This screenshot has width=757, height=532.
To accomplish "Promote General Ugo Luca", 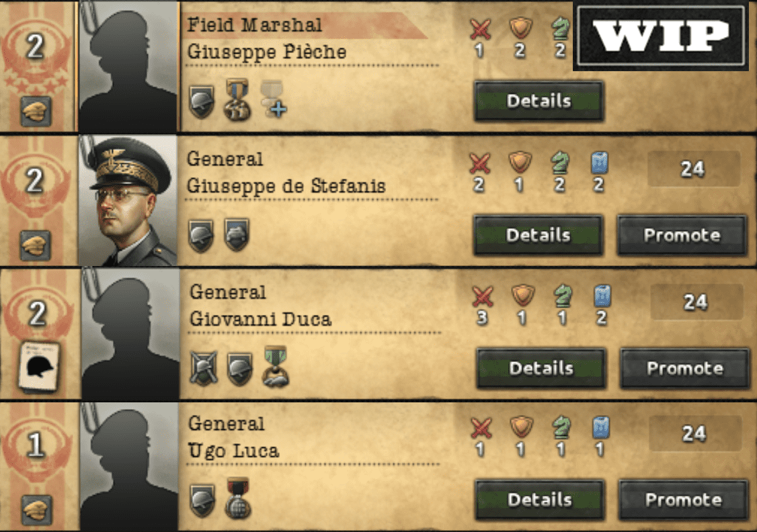I will [x=683, y=499].
